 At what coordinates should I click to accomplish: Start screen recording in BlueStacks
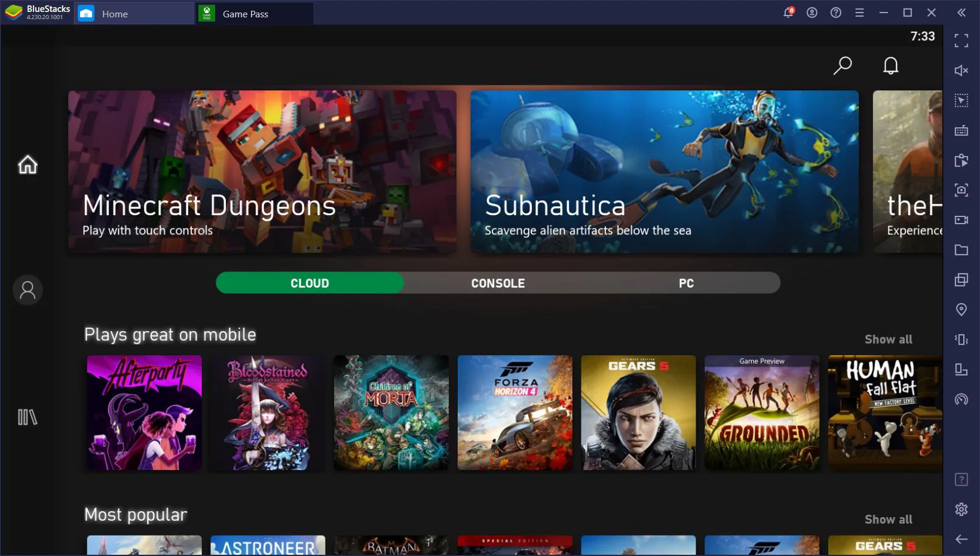click(x=961, y=220)
